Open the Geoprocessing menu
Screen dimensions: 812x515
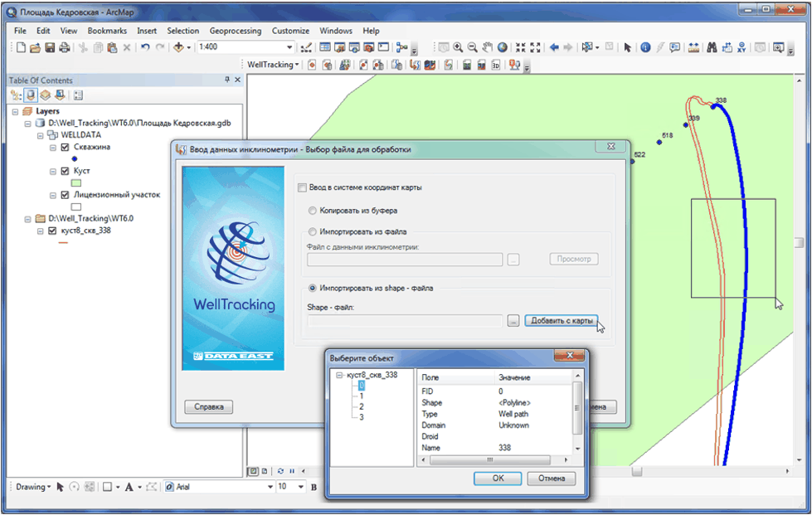[235, 31]
